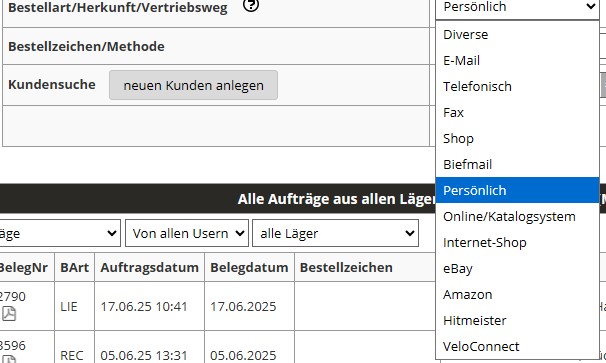Click the Bestellzeichen/Methode label
The image size is (606, 363).
86,46
